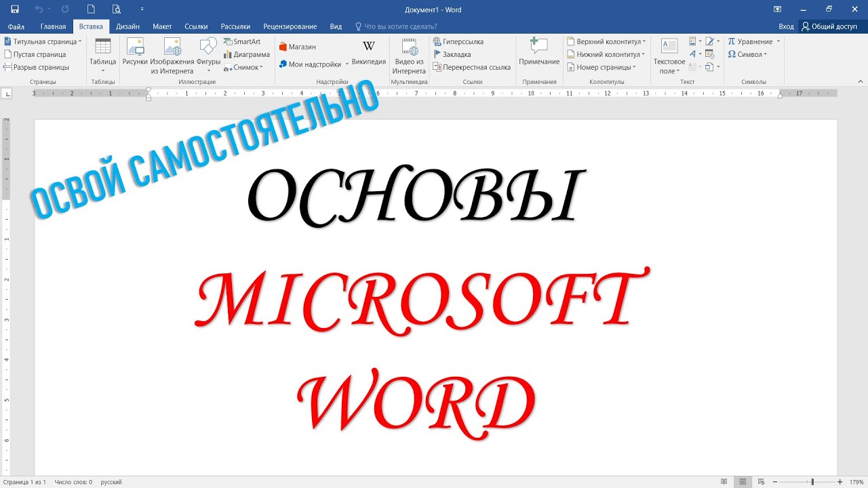Switch to the Главная tab

click(x=53, y=26)
